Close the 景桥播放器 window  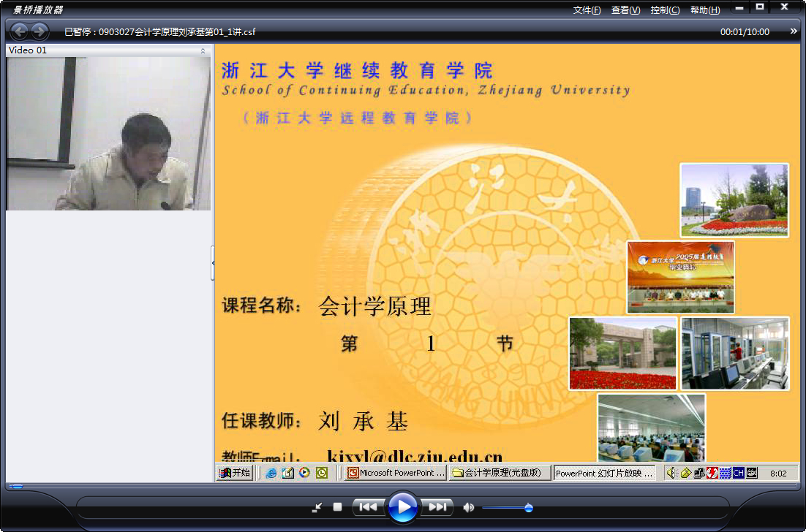tap(785, 7)
